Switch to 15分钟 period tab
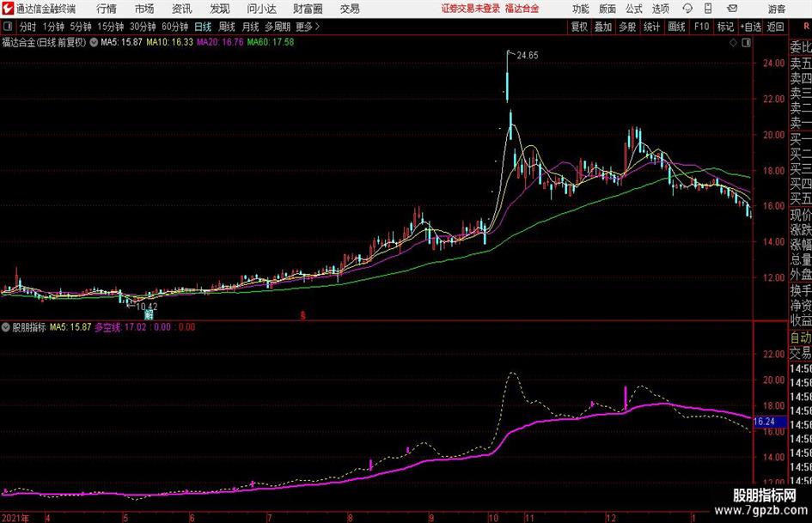Viewport: 812px width, 523px height. [111, 27]
